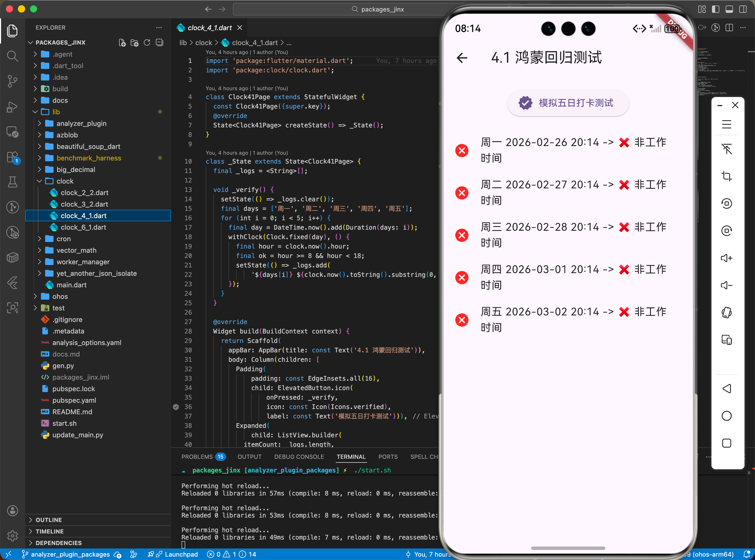Image resolution: width=755 pixels, height=560 pixels.
Task: Refresh the Explorer file tree
Action: point(147,43)
